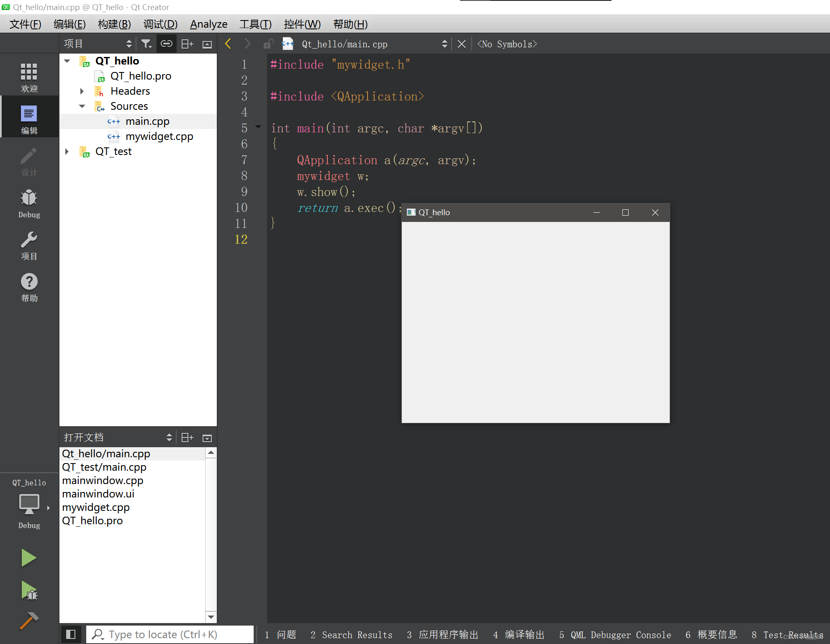Open the 控件(W) menu

tap(302, 24)
